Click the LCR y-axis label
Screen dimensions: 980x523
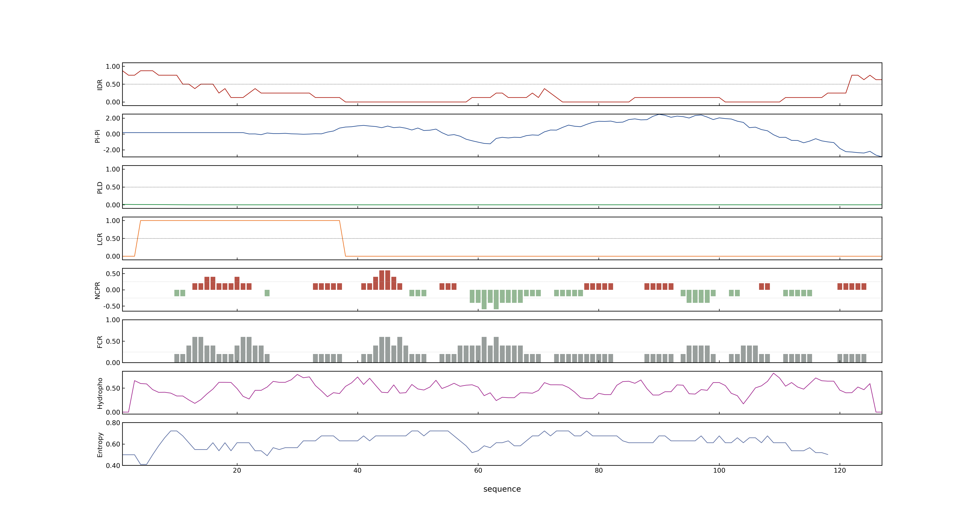pos(100,239)
